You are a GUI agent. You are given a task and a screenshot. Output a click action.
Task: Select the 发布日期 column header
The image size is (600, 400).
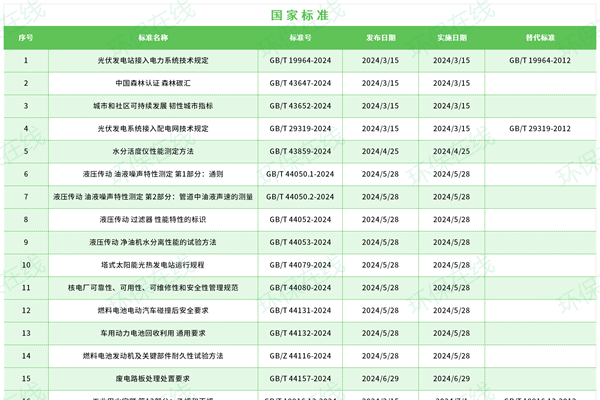point(377,37)
